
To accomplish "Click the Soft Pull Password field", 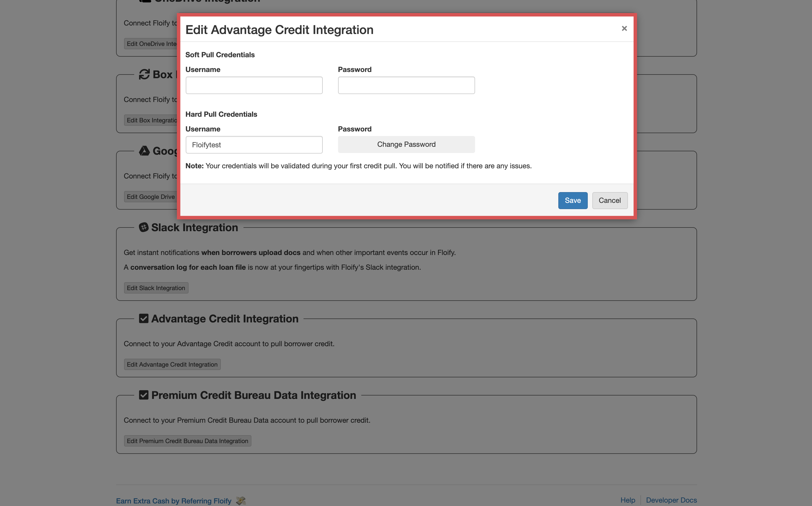I will 406,85.
